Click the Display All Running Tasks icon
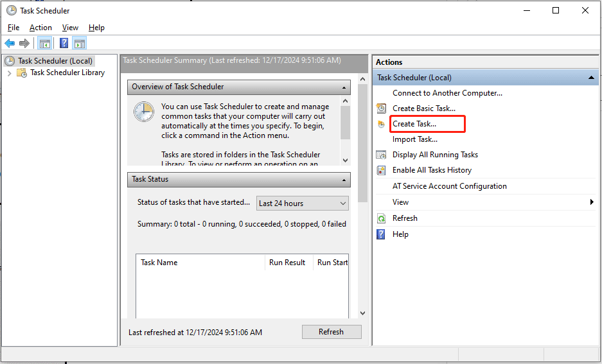The image size is (602, 364). [x=381, y=155]
